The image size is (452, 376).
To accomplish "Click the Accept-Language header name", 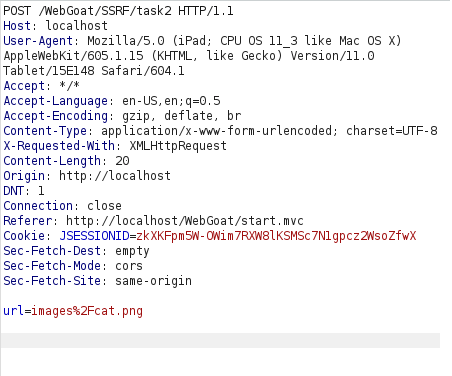I will (56, 101).
